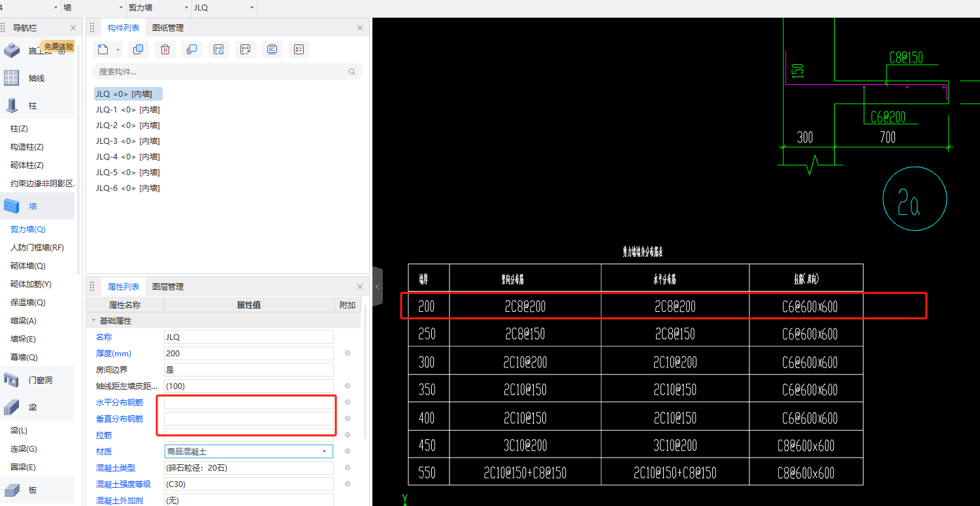Toggle 附加 marker for 水平分布钢筋 row

(x=348, y=403)
